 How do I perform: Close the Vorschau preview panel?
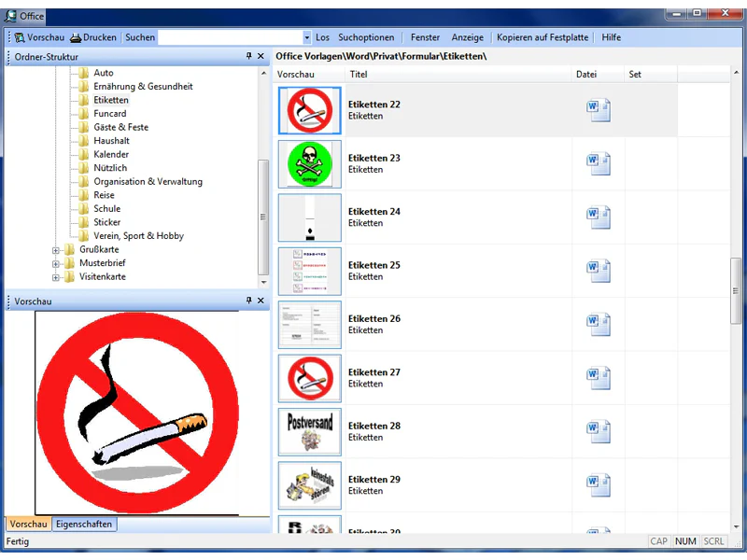tap(261, 301)
